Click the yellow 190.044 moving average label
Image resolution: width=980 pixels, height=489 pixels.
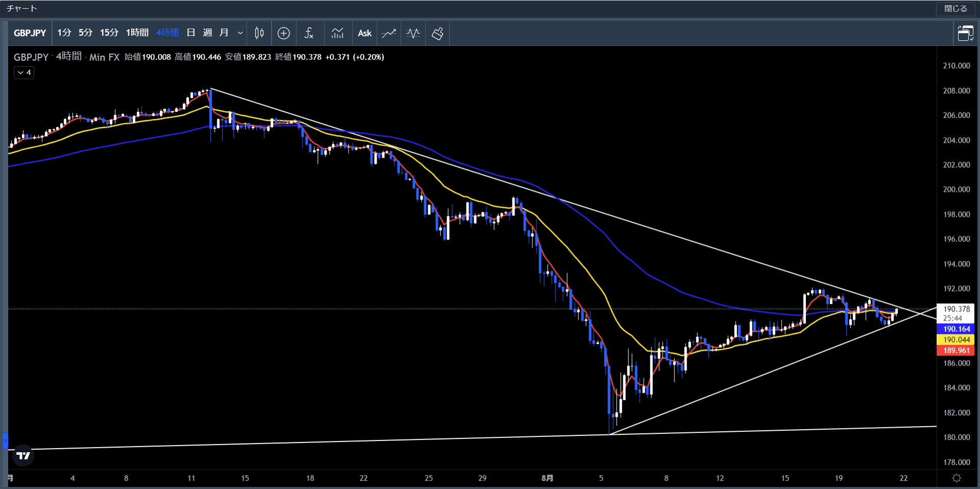(x=955, y=340)
